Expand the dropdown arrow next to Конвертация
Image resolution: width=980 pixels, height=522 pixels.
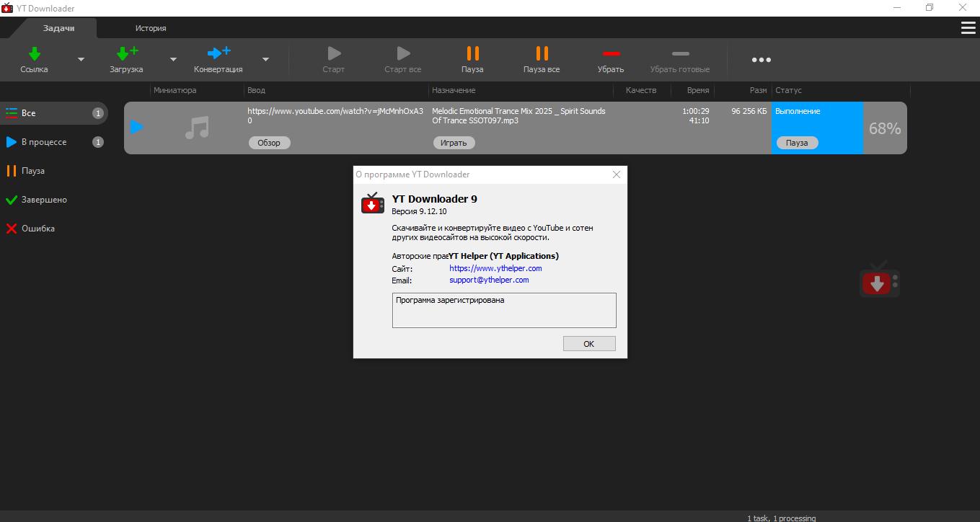[x=265, y=60]
